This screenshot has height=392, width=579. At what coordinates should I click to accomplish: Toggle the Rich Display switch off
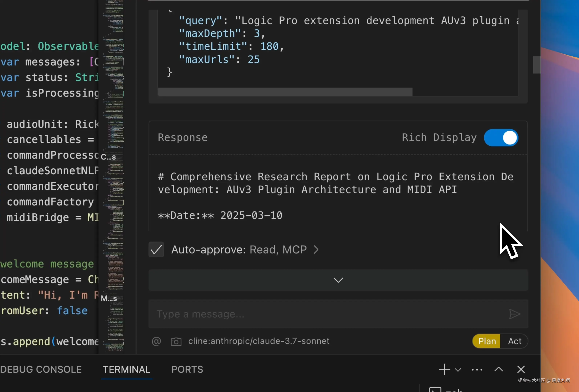(x=501, y=138)
